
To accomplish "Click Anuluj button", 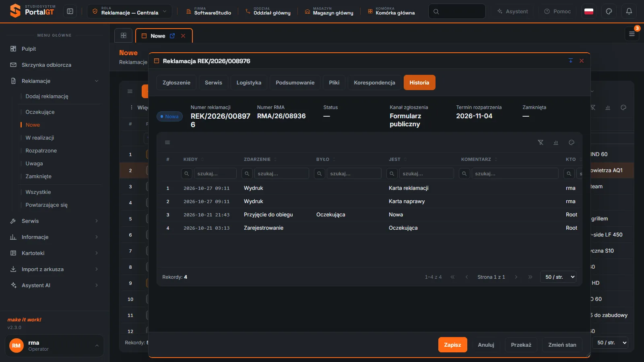I will click(x=486, y=345).
